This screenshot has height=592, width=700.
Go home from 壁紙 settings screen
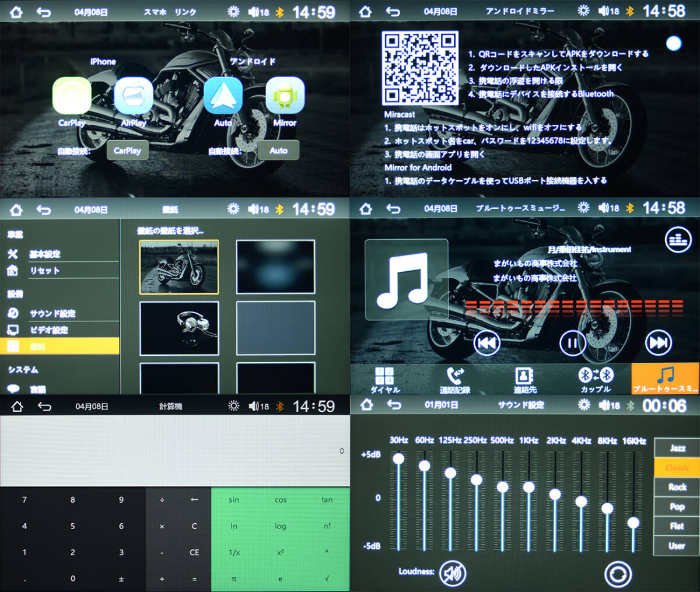pyautogui.click(x=16, y=209)
